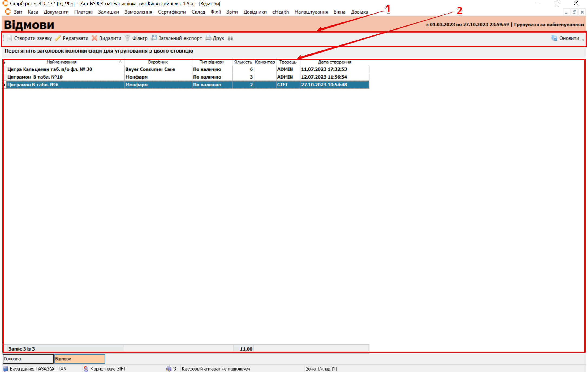Click the Редагувати pencil icon
Image resolution: width=588 pixels, height=372 pixels.
point(58,38)
